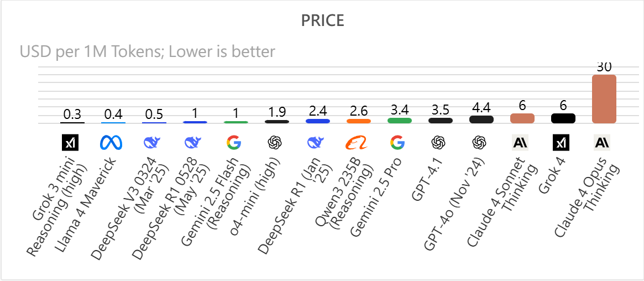This screenshot has width=644, height=281.
Task: Select the black Grok 4 price bar
Action: click(x=563, y=118)
